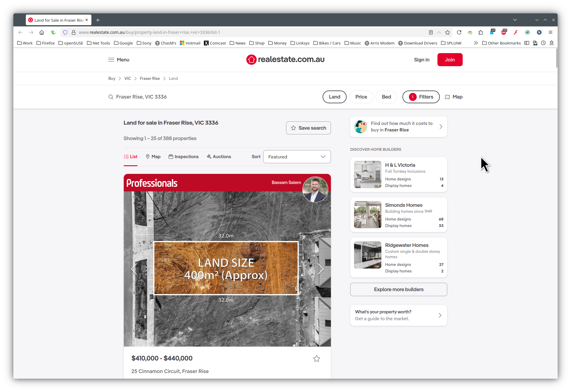Open the Work bookmarks folder
This screenshot has height=392, width=571.
(25, 43)
